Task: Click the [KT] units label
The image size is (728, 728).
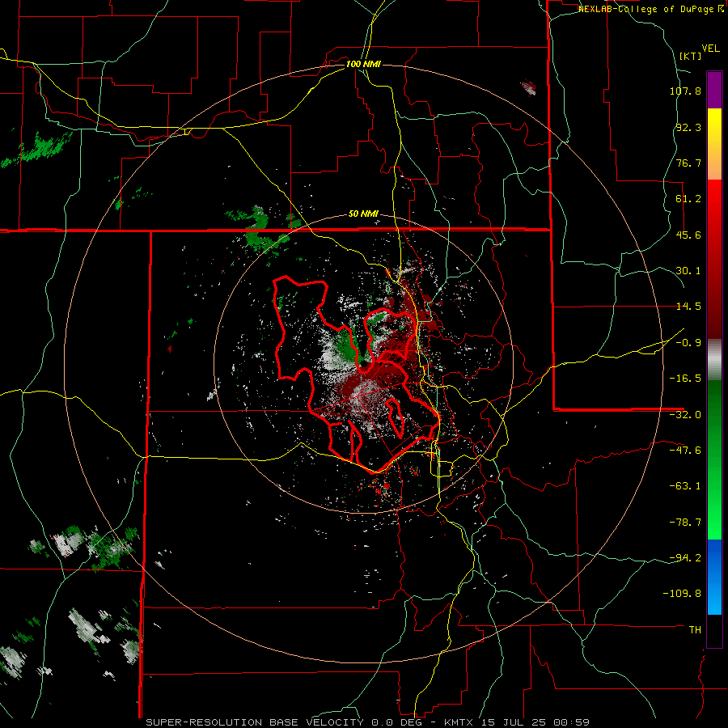Action: tap(690, 56)
